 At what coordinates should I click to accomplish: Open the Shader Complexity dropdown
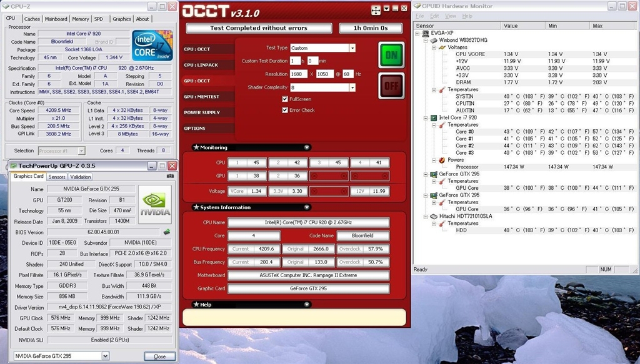[x=352, y=87]
